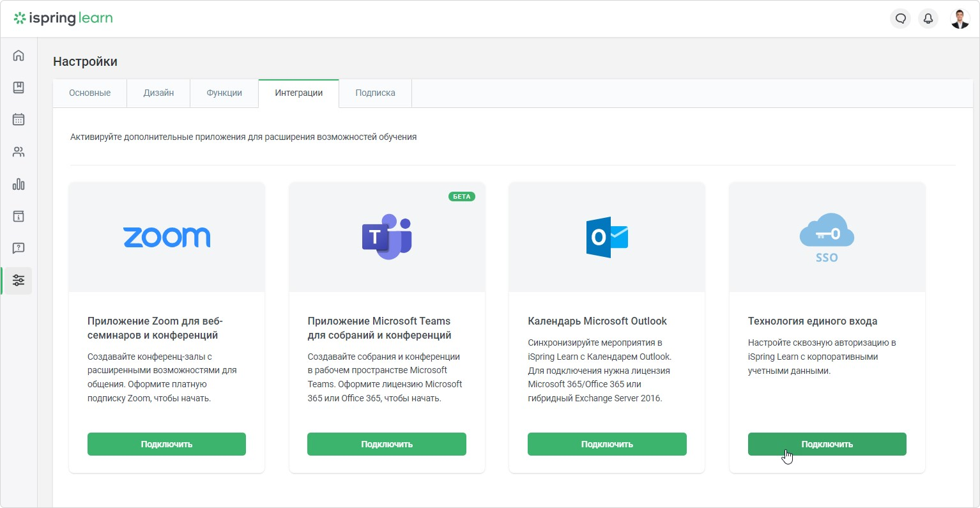Click the Microsoft Outlook logo image
This screenshot has height=508, width=980.
tap(607, 237)
